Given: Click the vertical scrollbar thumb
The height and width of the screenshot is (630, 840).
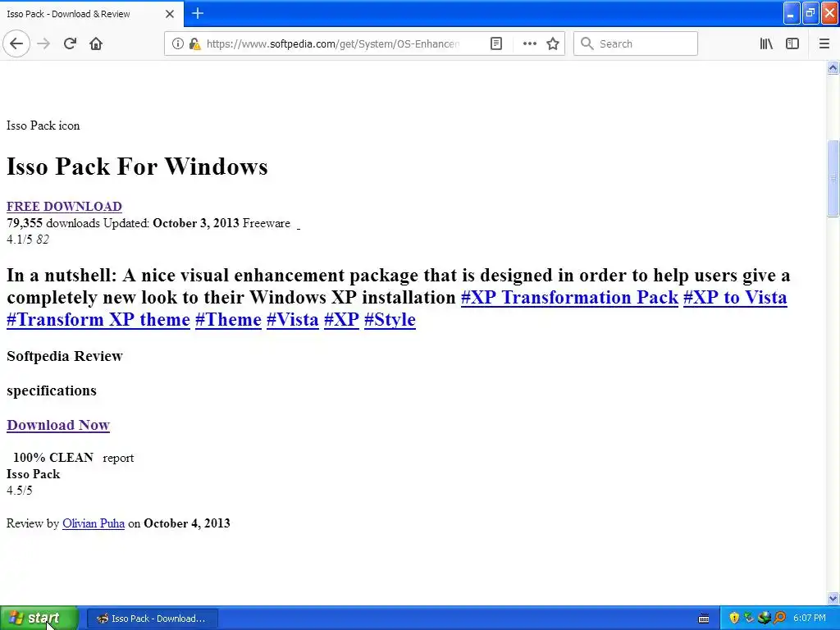Looking at the screenshot, I should tap(833, 178).
